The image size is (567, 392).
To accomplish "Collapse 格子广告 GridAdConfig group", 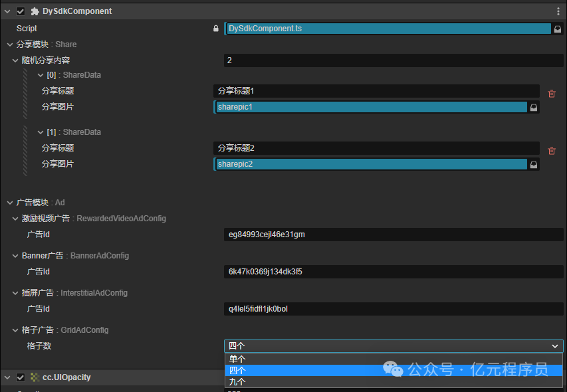I will pos(15,330).
